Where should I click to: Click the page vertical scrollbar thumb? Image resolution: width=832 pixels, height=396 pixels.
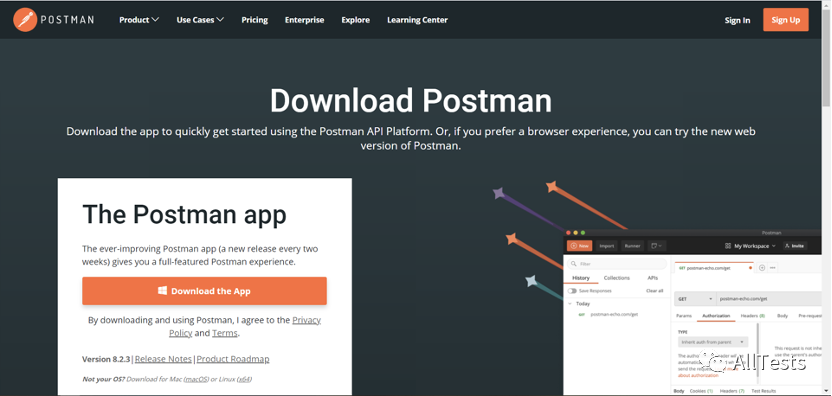point(826,58)
